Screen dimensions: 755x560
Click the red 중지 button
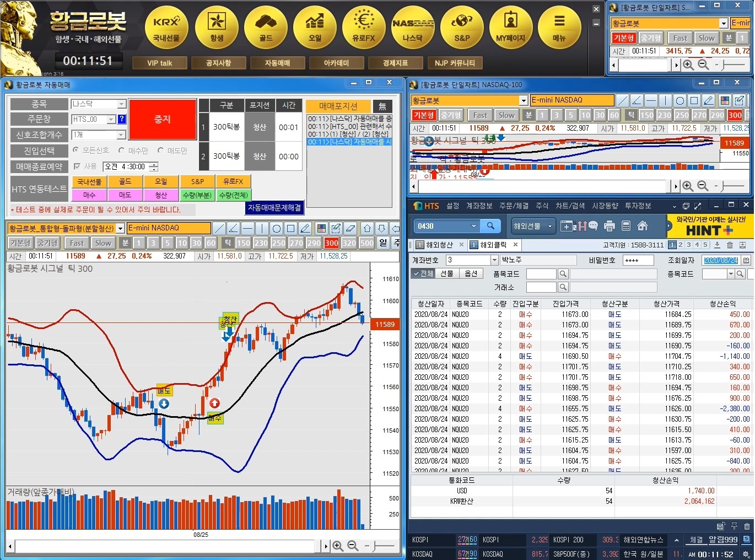coord(163,119)
